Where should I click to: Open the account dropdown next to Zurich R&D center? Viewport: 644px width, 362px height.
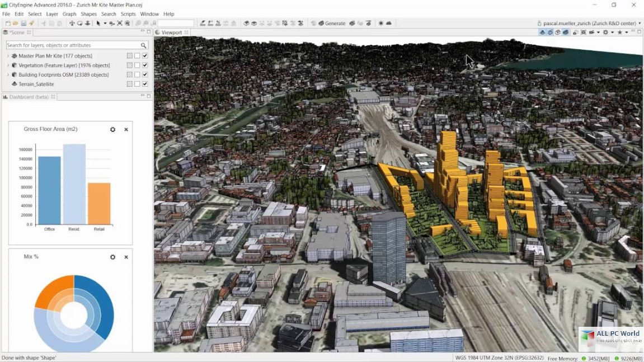click(640, 23)
